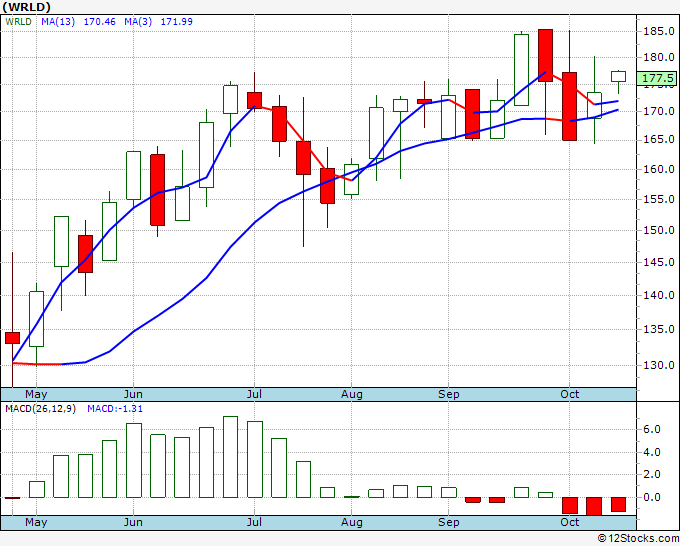Viewport: 680px width, 546px height.
Task: Click the green WRLD legend label
Action: [18, 22]
